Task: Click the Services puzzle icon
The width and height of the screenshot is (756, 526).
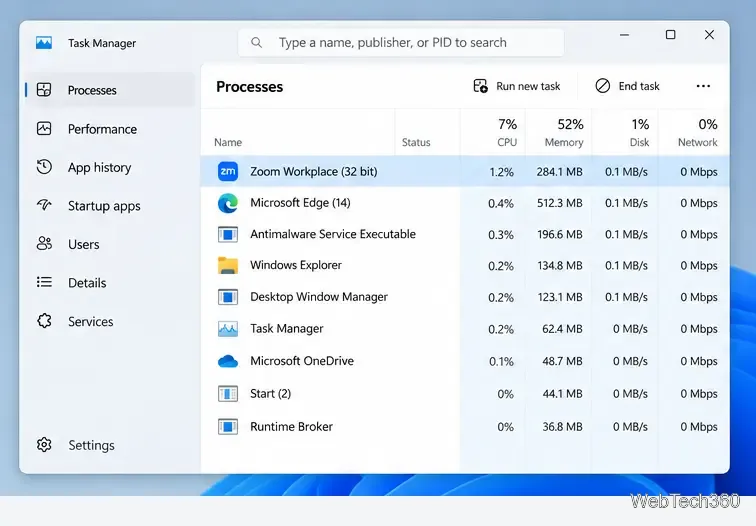Action: [44, 321]
